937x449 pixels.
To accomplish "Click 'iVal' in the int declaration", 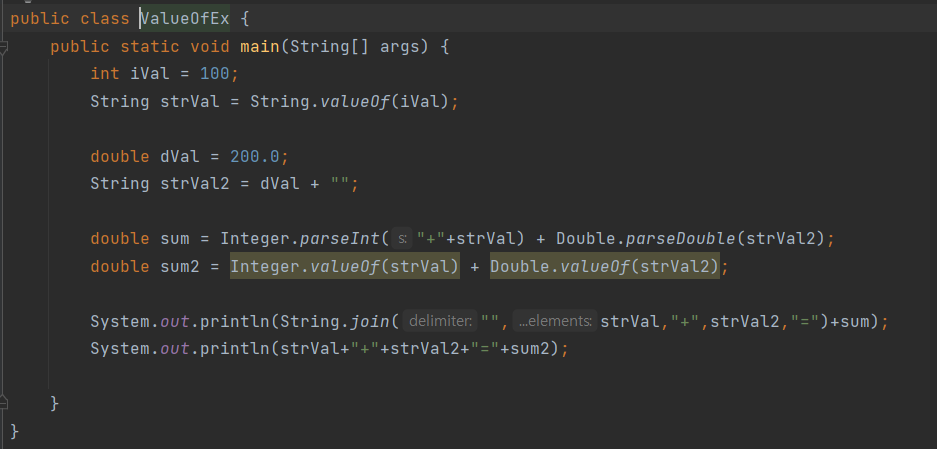I will pyautogui.click(x=149, y=74).
